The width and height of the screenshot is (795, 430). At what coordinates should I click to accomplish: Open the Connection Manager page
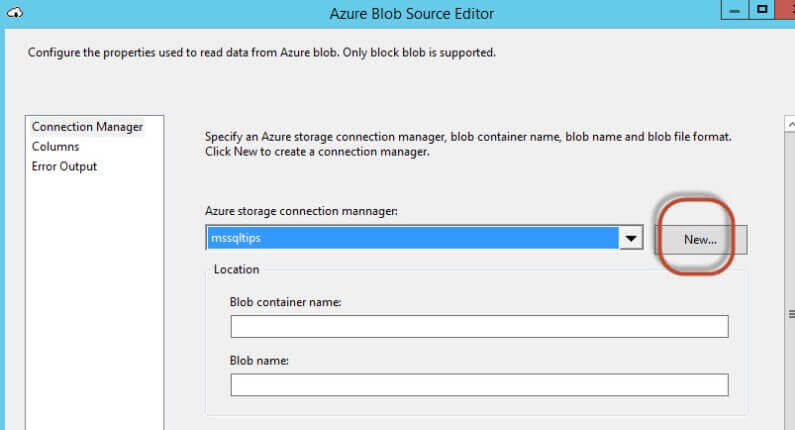pos(87,127)
